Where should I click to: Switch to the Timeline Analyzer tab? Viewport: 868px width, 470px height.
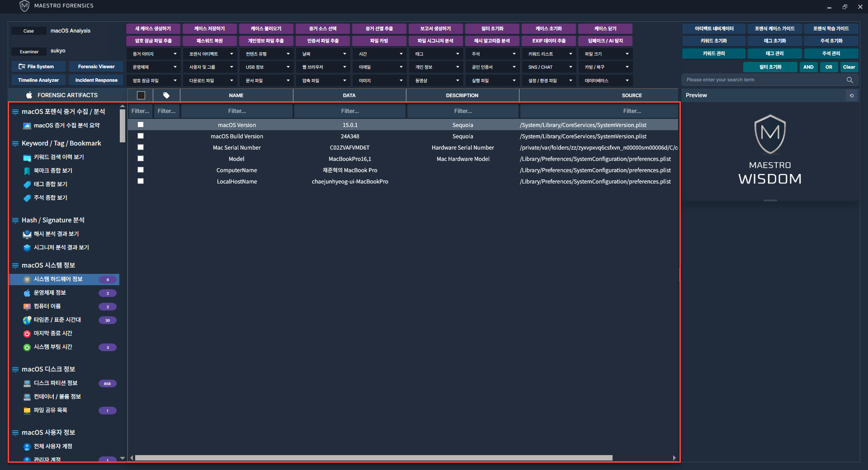38,80
